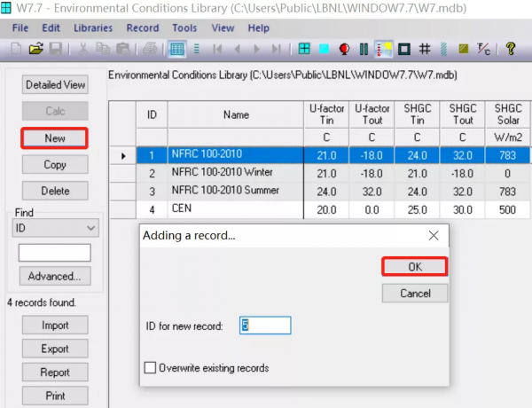Viewport: 532px width, 408px height.
Task: Go to the next record icon
Action: tap(256, 49)
